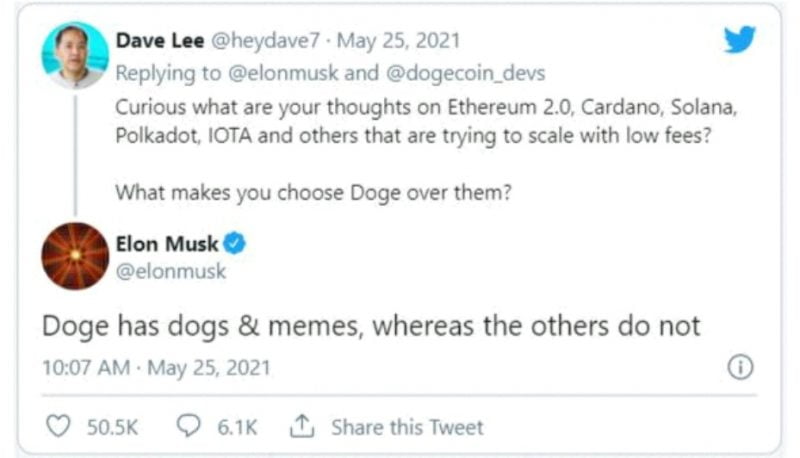
Task: Click the reply speech bubble icon
Action: pyautogui.click(x=190, y=427)
